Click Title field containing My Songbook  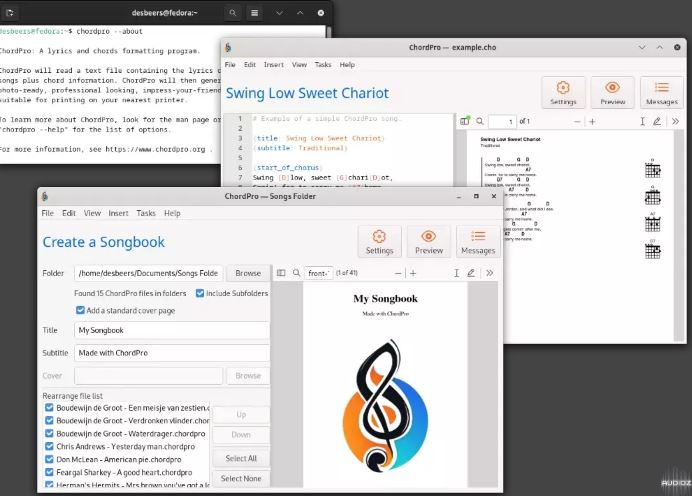point(172,330)
